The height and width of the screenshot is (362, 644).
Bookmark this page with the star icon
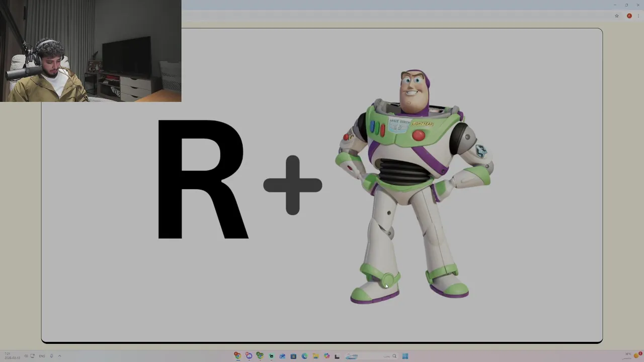(x=617, y=16)
